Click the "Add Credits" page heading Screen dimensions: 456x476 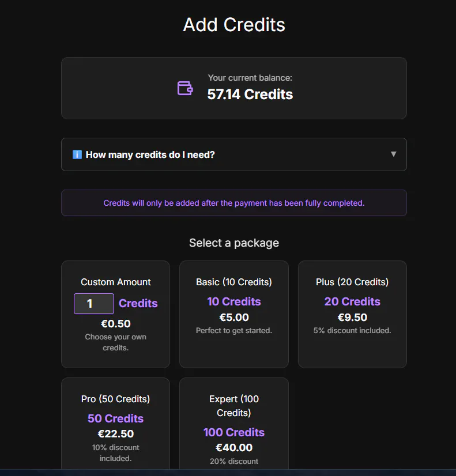coord(234,25)
